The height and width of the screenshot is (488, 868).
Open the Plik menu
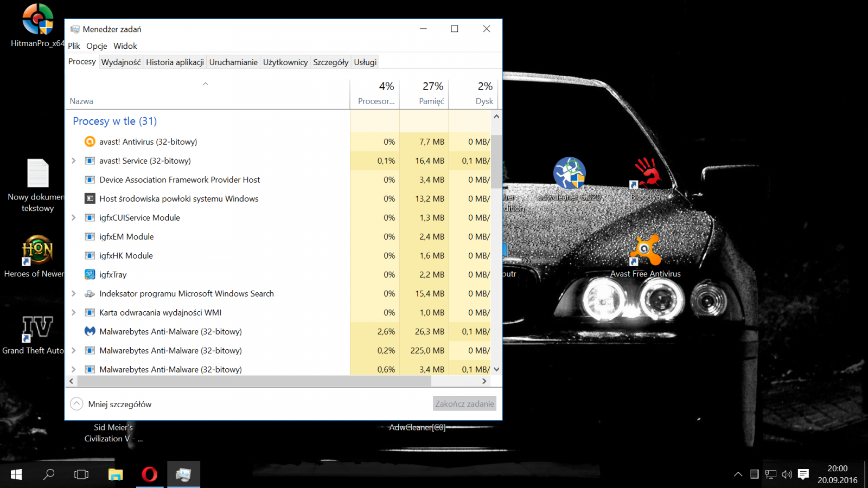(74, 46)
